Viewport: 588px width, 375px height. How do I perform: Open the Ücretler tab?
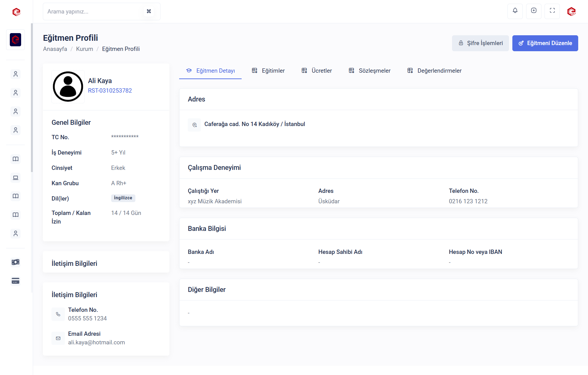pyautogui.click(x=317, y=71)
